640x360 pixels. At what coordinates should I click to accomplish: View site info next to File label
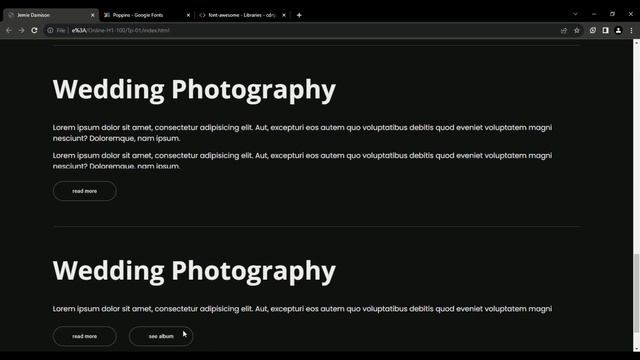pyautogui.click(x=50, y=30)
